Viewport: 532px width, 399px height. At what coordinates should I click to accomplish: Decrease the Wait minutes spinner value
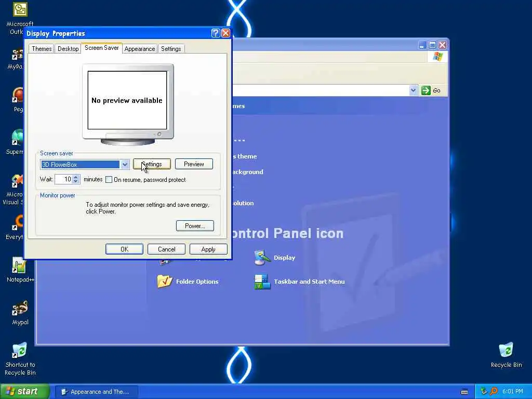pos(76,181)
